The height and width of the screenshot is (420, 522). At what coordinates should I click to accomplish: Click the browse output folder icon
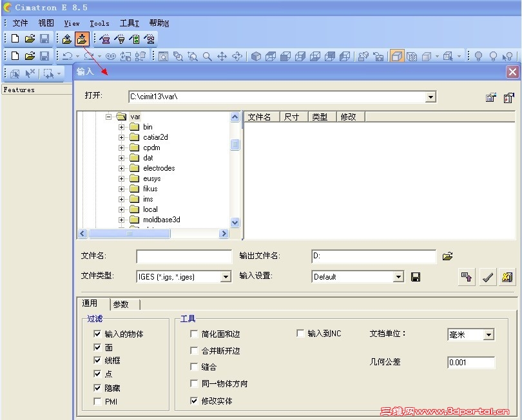coord(447,256)
